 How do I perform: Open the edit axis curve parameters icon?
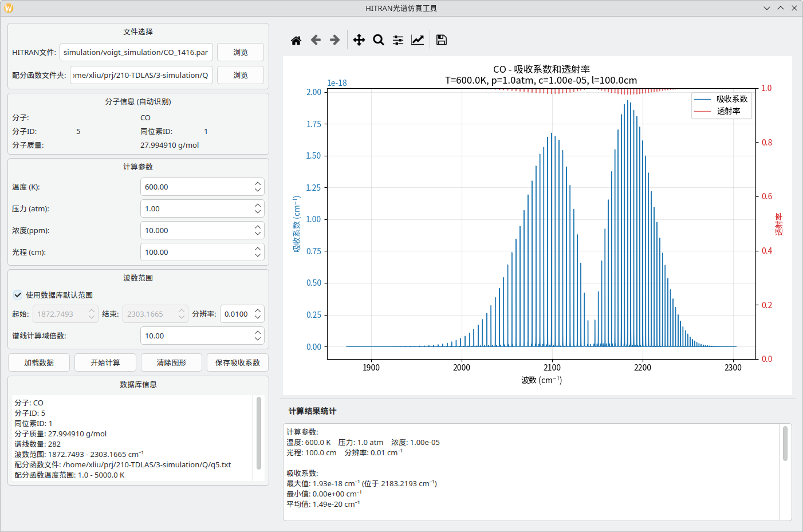pyautogui.click(x=418, y=40)
